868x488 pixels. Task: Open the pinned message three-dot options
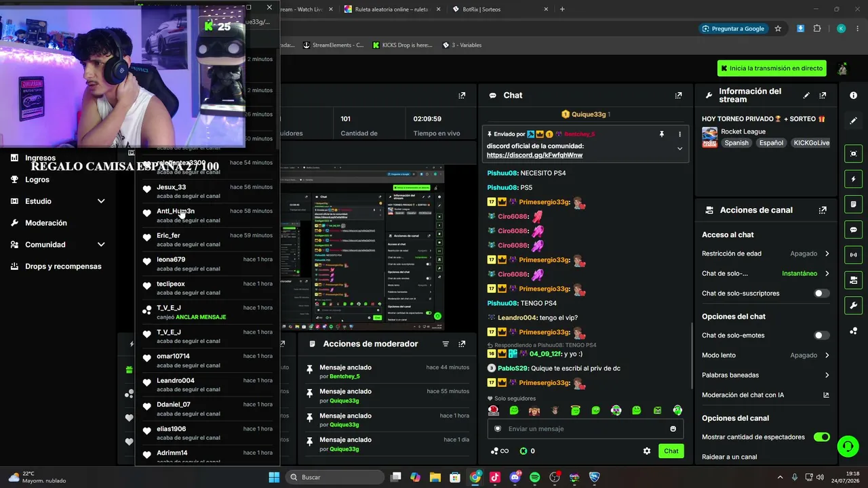(679, 134)
